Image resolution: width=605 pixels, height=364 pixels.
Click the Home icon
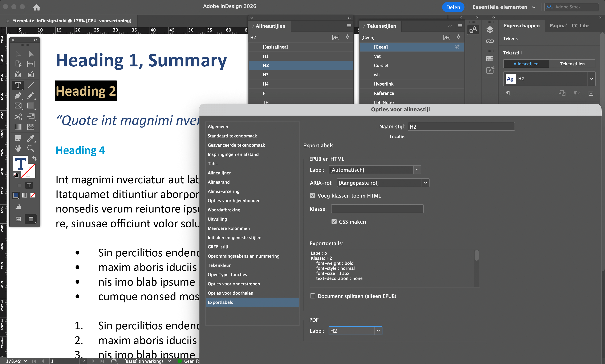click(x=37, y=7)
